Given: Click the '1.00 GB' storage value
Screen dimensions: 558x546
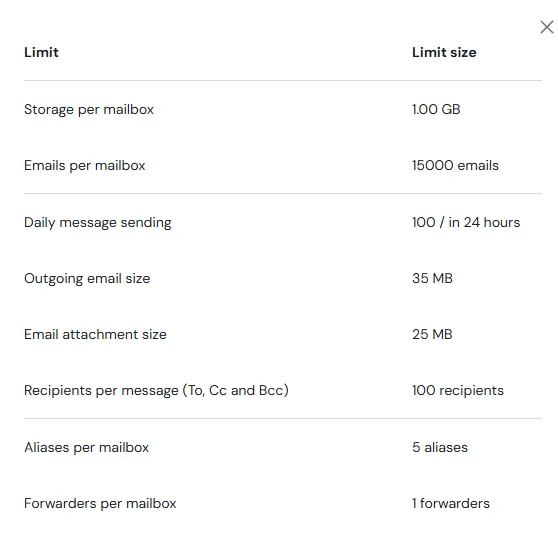Looking at the screenshot, I should pyautogui.click(x=436, y=109).
